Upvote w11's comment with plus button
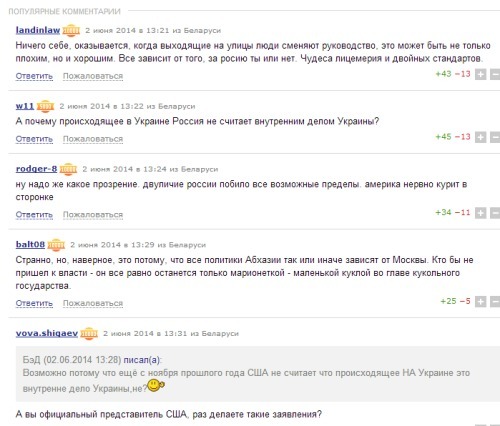 (480, 137)
